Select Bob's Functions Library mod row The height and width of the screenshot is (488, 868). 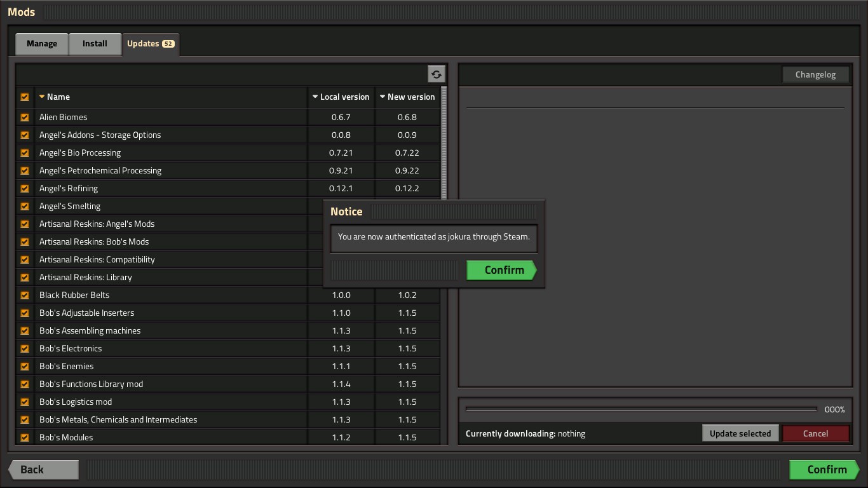click(228, 384)
